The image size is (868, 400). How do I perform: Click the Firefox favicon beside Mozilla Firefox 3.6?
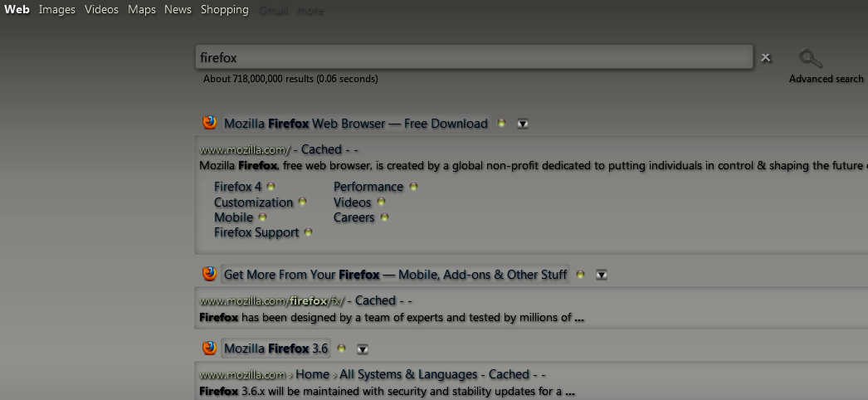pyautogui.click(x=209, y=348)
